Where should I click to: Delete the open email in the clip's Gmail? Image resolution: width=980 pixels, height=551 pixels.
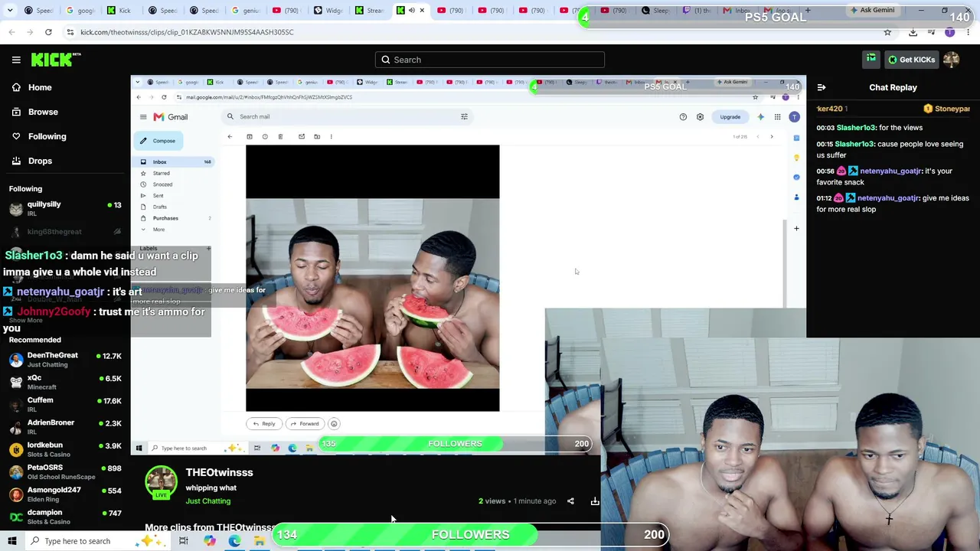(x=280, y=137)
